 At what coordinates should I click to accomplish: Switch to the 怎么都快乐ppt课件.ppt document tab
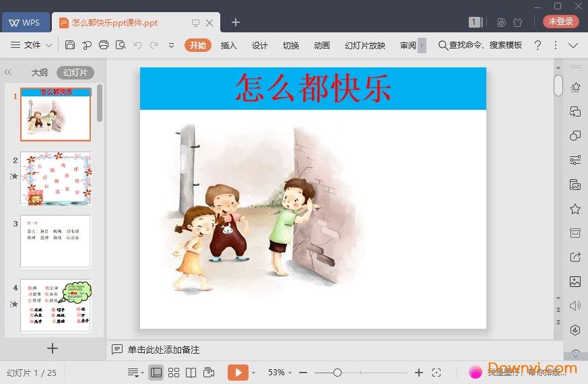pyautogui.click(x=115, y=23)
